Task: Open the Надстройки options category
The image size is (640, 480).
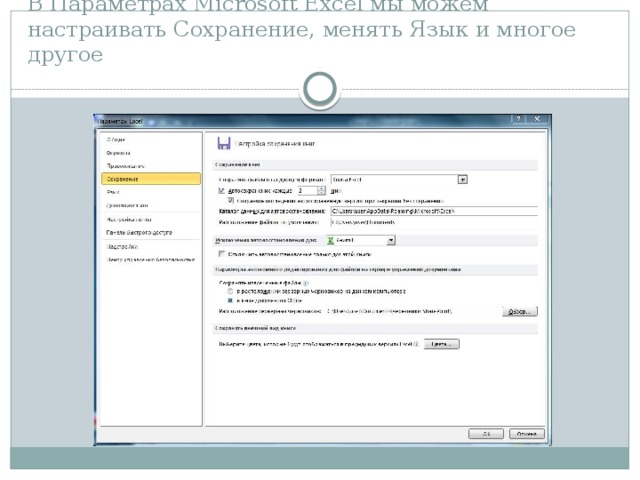Action: [x=122, y=247]
